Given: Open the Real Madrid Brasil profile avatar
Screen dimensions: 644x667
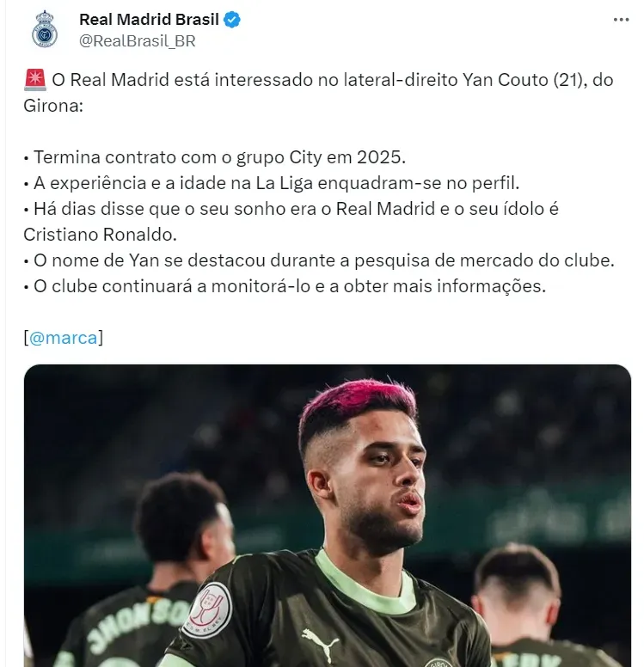Looking at the screenshot, I should (x=45, y=30).
